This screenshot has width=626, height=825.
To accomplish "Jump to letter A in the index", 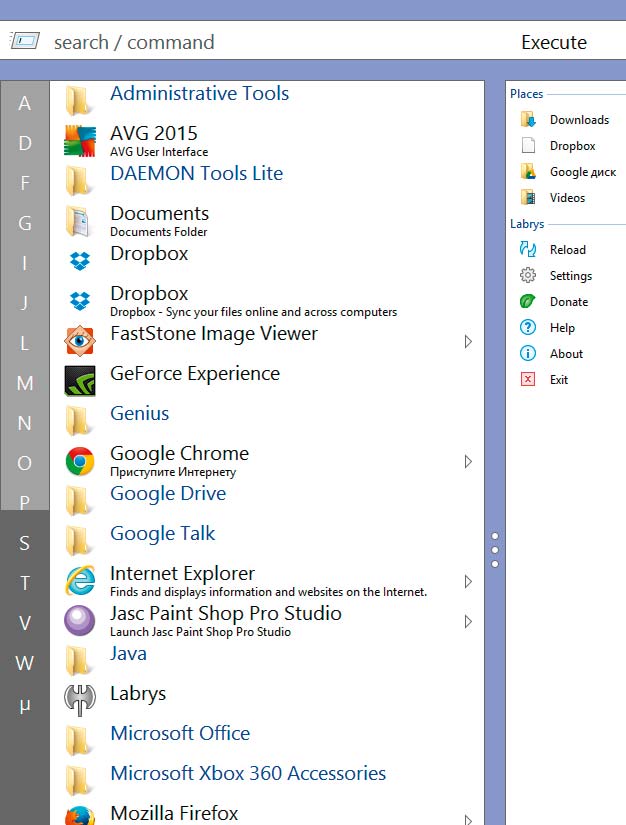I will pyautogui.click(x=25, y=103).
